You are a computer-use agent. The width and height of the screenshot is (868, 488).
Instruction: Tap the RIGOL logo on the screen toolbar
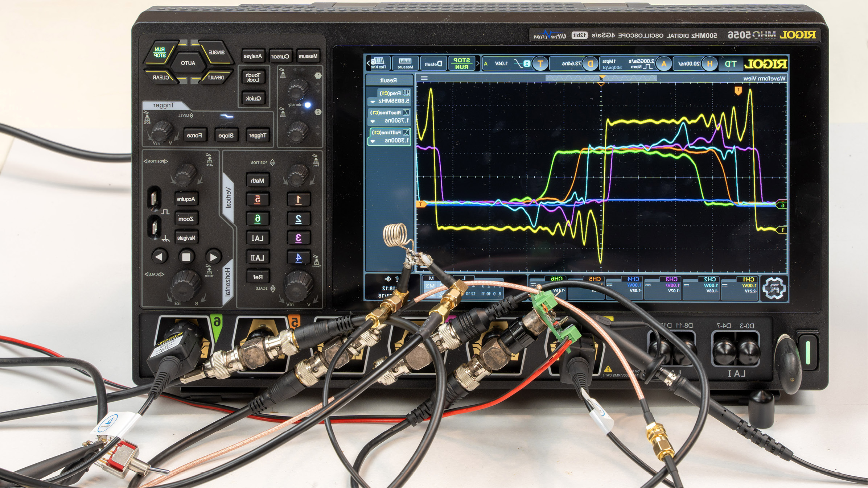(765, 64)
